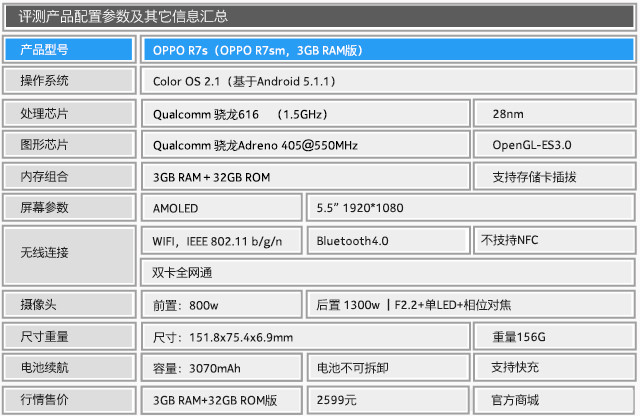The width and height of the screenshot is (640, 416).
Task: Click the 151.8x75.4x6.9mm dimensions cell
Action: coord(306,336)
